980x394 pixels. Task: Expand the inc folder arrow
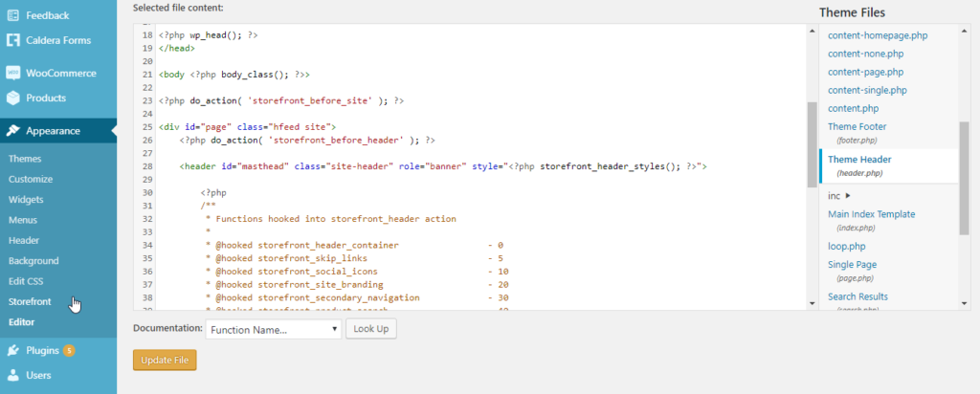tap(848, 196)
